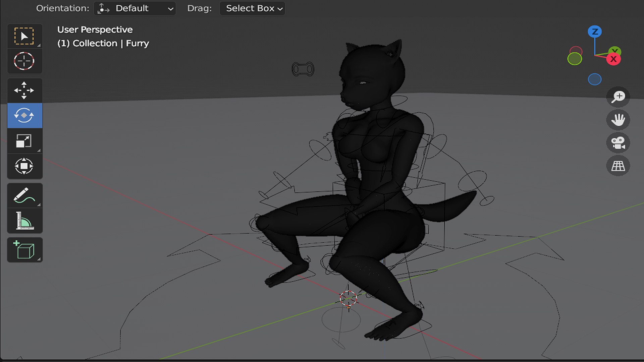Toggle perspective/orthographic grid button
This screenshot has height=362, width=644.
point(618,166)
